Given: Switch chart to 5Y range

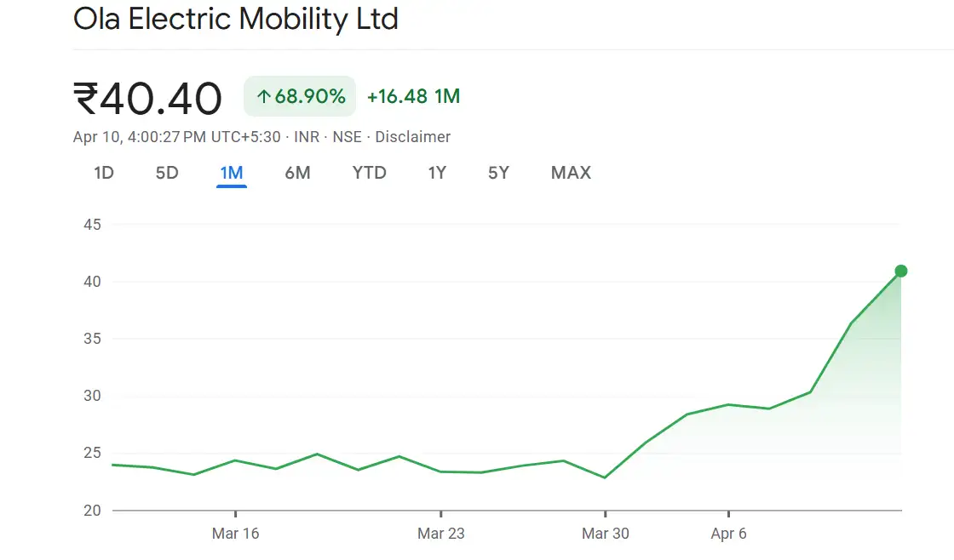Looking at the screenshot, I should 498,173.
